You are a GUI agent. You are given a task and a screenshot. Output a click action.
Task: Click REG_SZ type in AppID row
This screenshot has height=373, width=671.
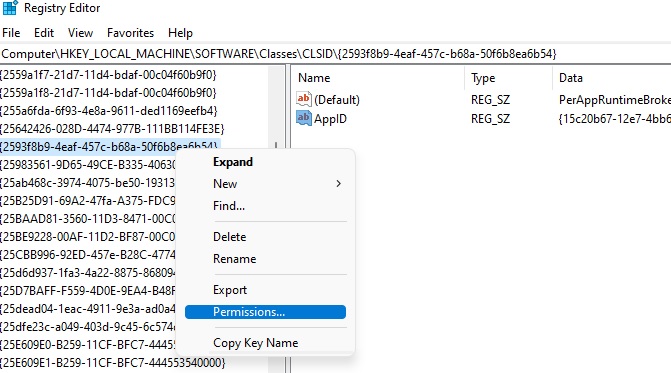tap(490, 118)
